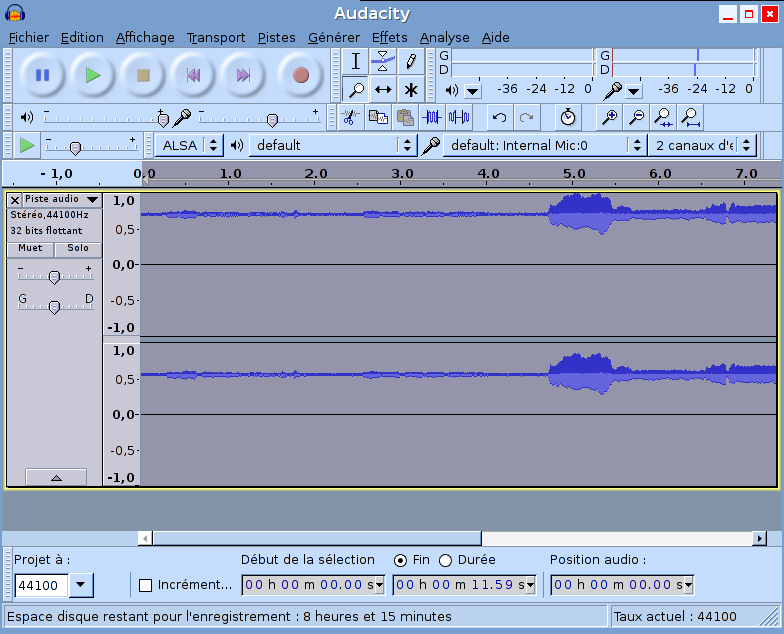
Task: Open Position audio time format dropdown
Action: pos(688,585)
